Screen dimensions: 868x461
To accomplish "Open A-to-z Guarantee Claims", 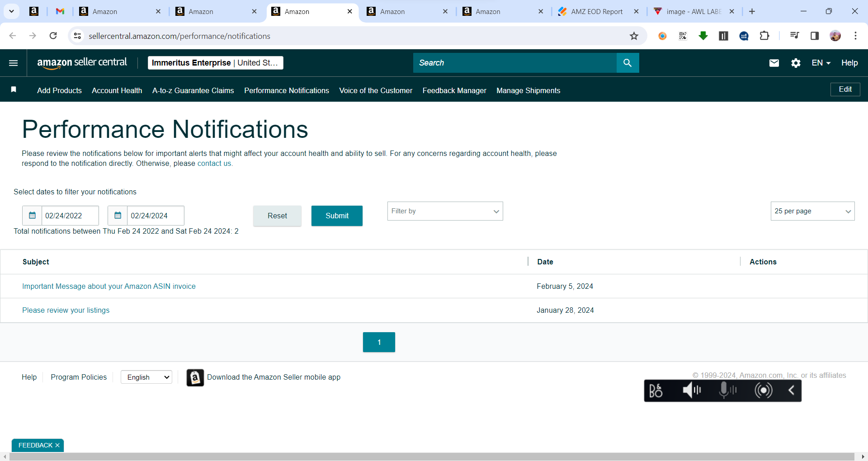I will coord(193,90).
